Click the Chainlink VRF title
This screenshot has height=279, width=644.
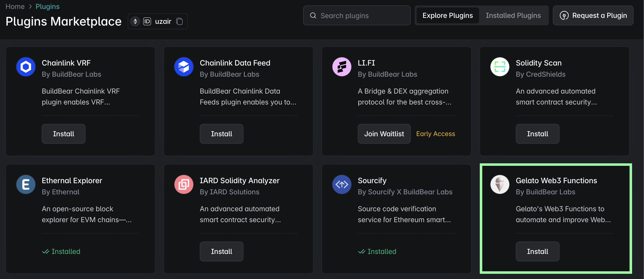[66, 63]
